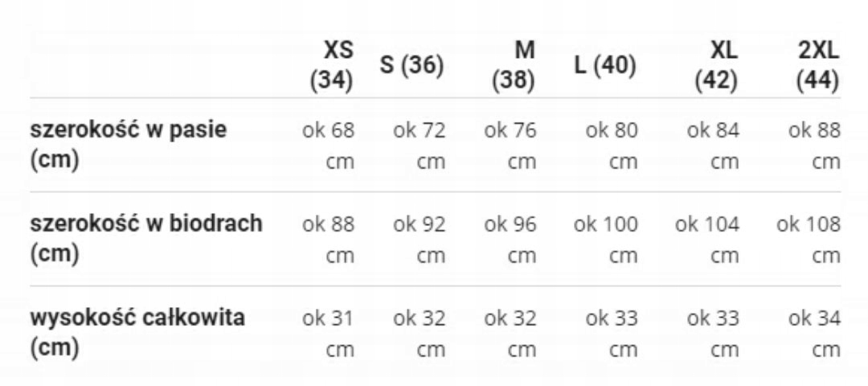Select the L (40) size header
Image resolution: width=868 pixels, height=386 pixels.
pyautogui.click(x=605, y=66)
